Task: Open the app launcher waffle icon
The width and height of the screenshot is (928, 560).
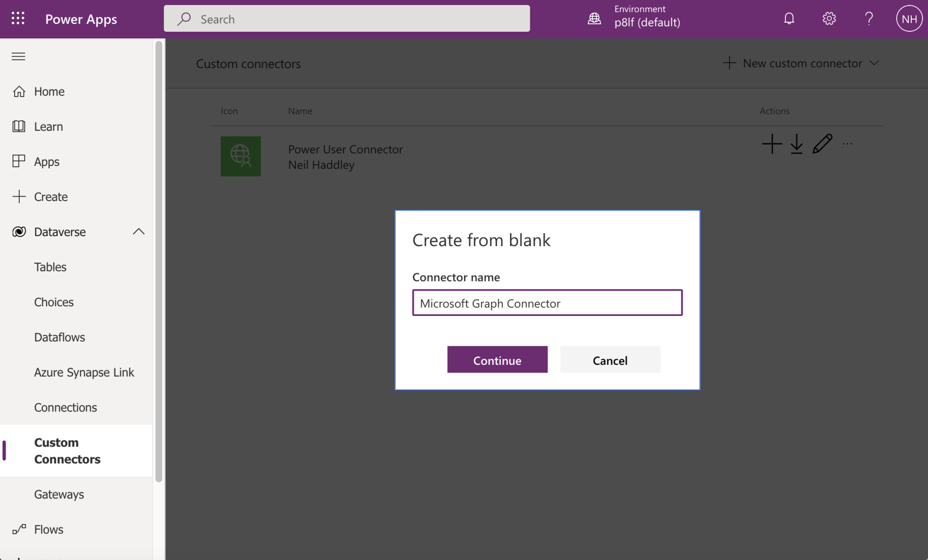Action: [18, 19]
